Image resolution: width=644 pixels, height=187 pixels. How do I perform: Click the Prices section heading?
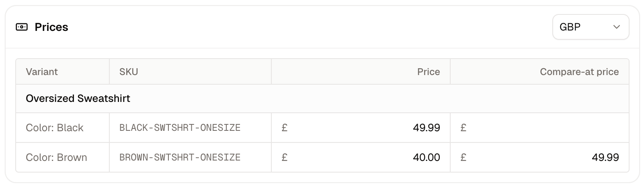coord(51,27)
